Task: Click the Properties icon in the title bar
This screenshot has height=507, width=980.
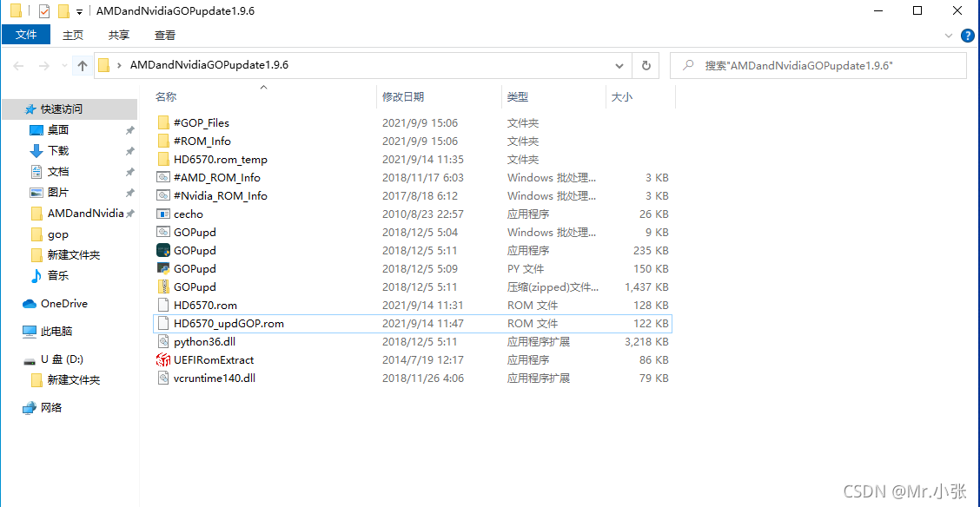Action: point(44,11)
